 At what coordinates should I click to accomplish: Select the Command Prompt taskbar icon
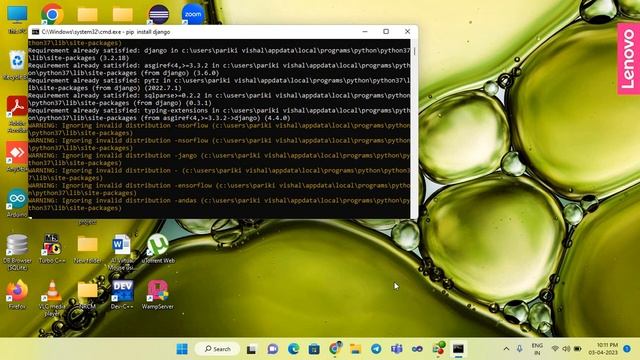458,349
